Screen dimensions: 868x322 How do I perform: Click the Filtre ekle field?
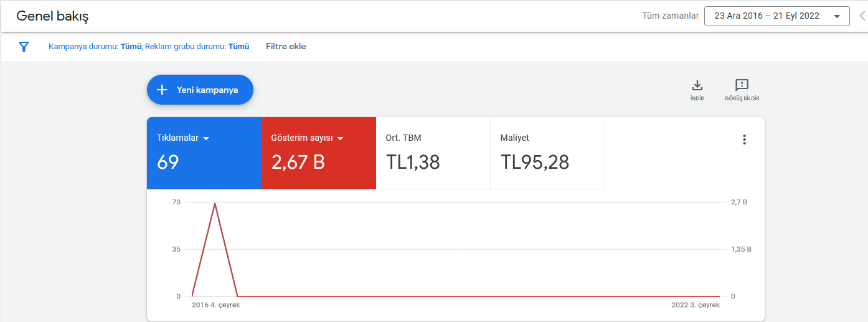pos(286,46)
